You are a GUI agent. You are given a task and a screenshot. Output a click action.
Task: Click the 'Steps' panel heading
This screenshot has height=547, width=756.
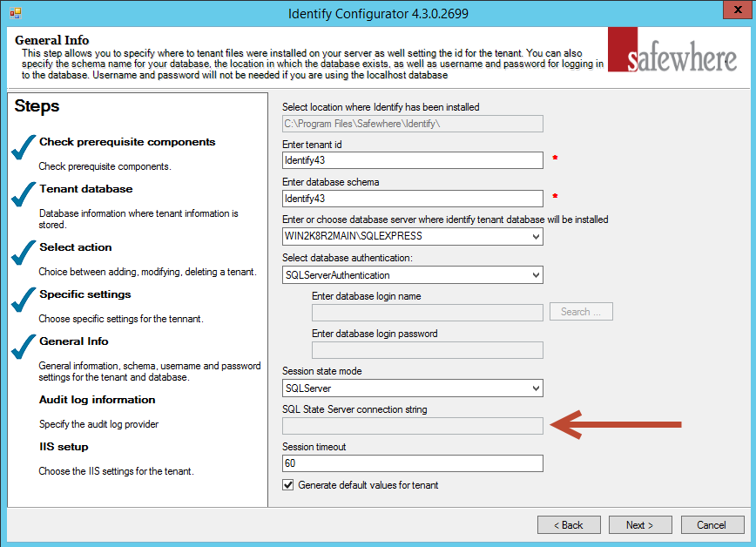[37, 105]
